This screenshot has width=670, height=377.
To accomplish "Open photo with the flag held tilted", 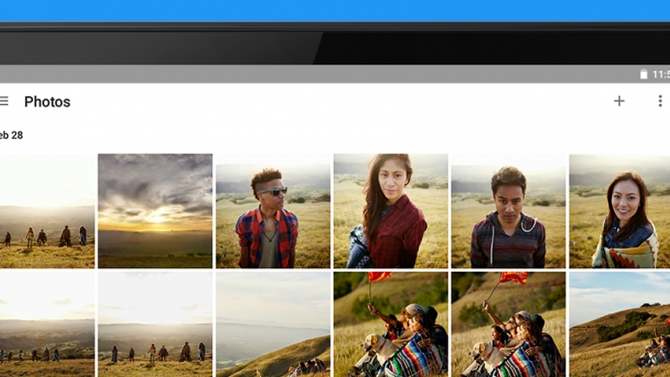I will 508,324.
